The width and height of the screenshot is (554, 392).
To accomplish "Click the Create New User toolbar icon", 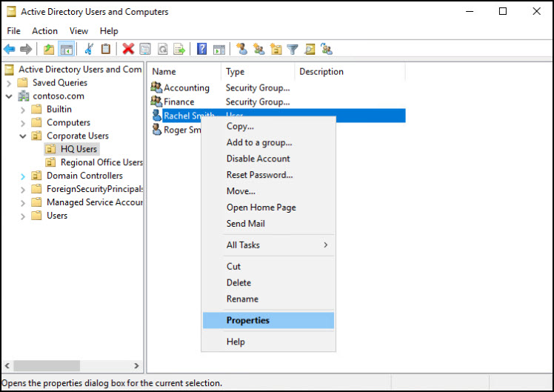I will click(x=241, y=49).
